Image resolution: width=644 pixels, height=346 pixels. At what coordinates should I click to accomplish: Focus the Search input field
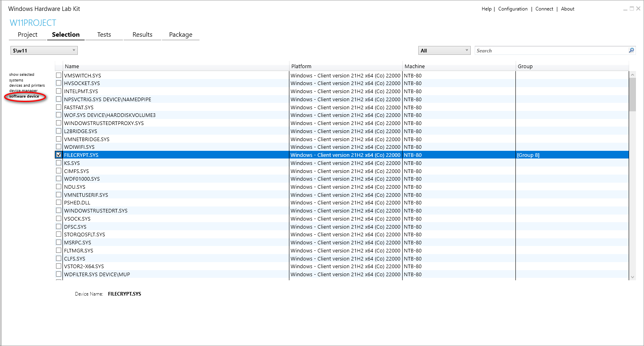pos(551,50)
